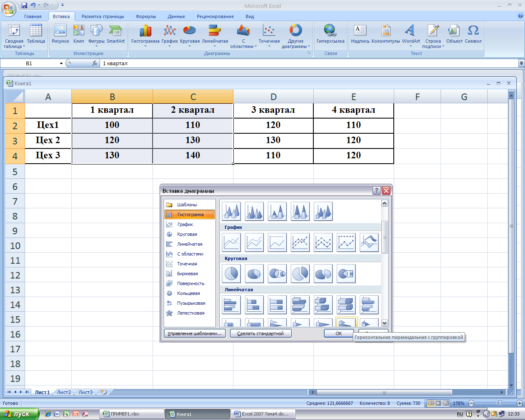Insert a PivotTable via Сводная таблица

pos(14,36)
